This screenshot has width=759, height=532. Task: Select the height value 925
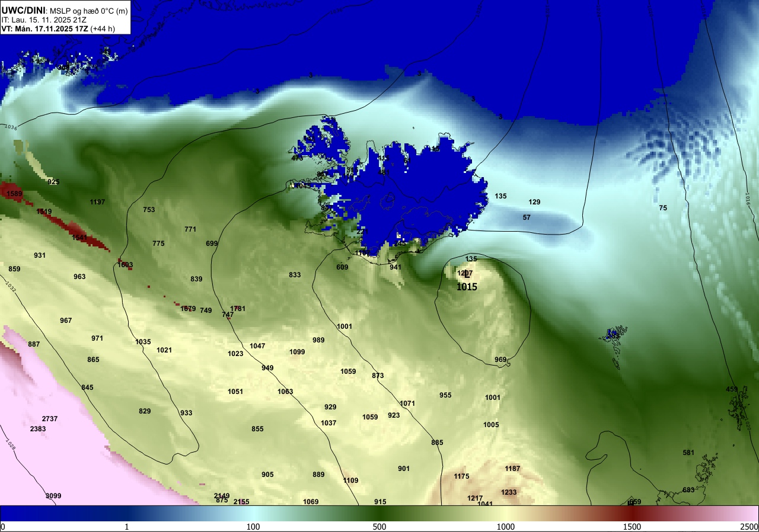[x=53, y=182]
